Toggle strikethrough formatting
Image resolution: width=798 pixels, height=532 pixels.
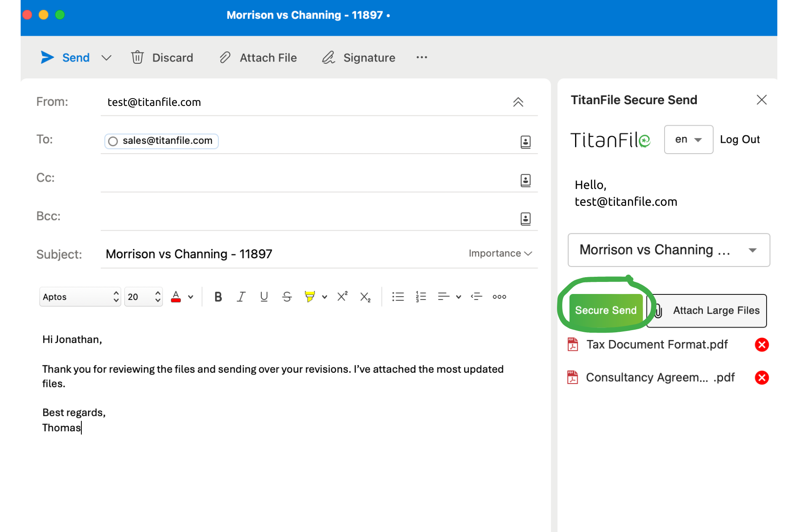[287, 297]
